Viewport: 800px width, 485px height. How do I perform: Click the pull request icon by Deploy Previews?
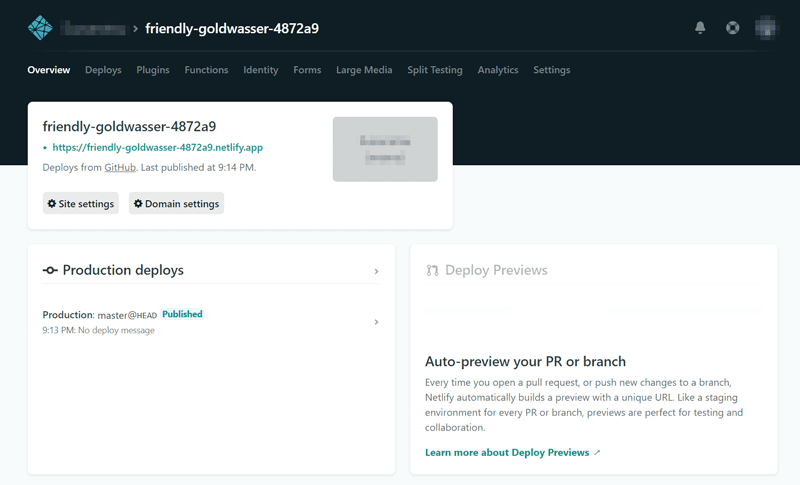432,270
